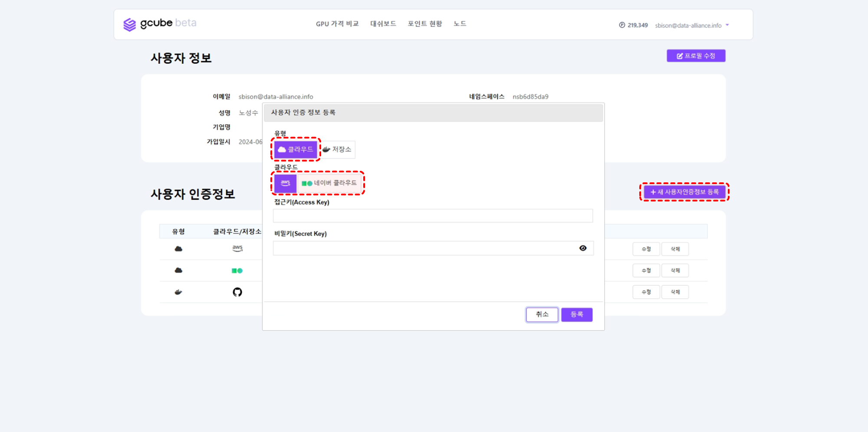Click the namespace value nsb6d85da9
This screenshot has width=868, height=432.
[530, 97]
